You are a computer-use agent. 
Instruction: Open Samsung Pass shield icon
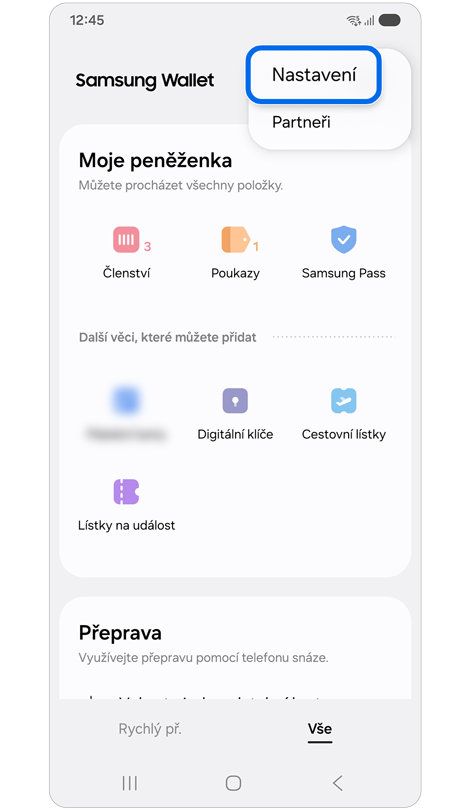click(344, 240)
